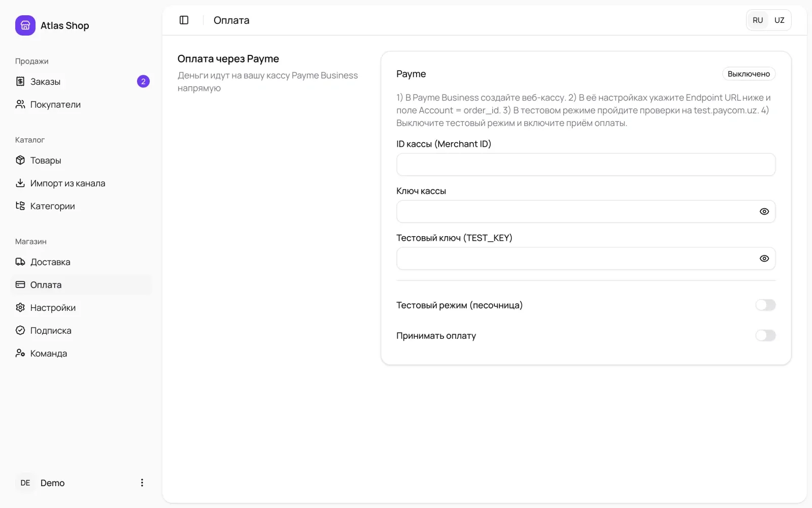Click the Настройки gear icon
Viewport: 812px width, 508px height.
[20, 307]
